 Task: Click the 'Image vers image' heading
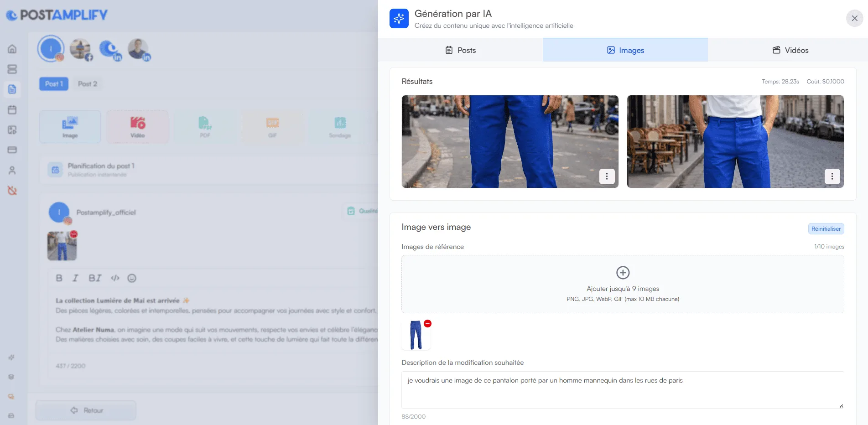click(x=436, y=227)
